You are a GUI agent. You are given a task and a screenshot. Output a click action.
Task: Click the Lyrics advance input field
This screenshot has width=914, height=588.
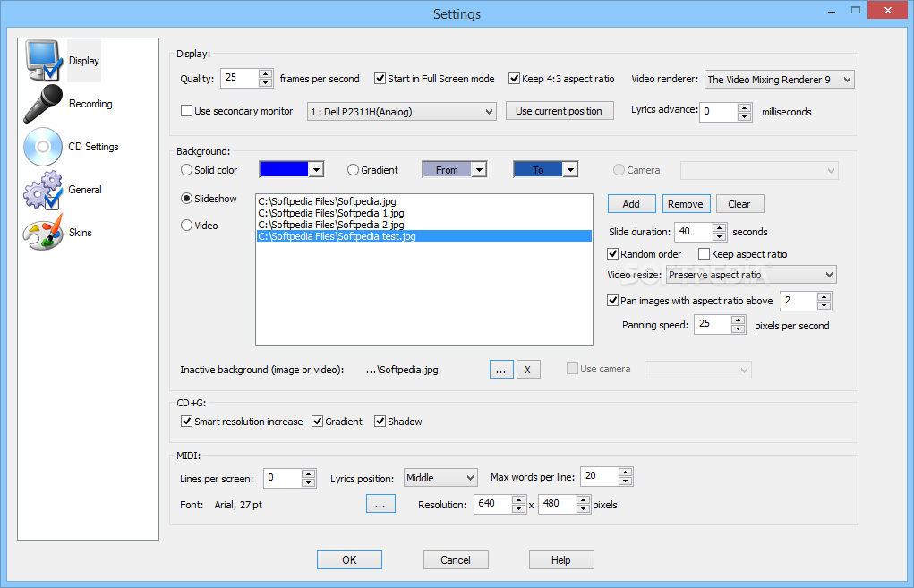pos(719,112)
